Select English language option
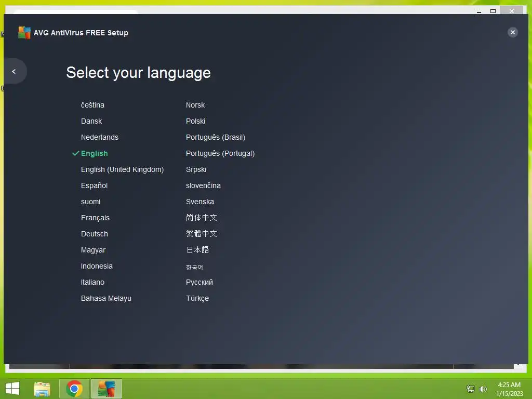Image resolution: width=532 pixels, height=399 pixels. [95, 153]
